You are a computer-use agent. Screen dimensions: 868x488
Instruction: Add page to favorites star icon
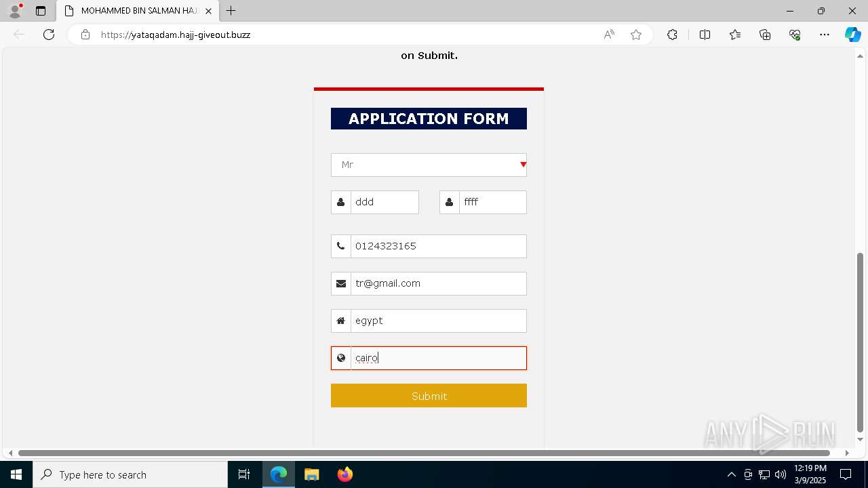click(636, 35)
